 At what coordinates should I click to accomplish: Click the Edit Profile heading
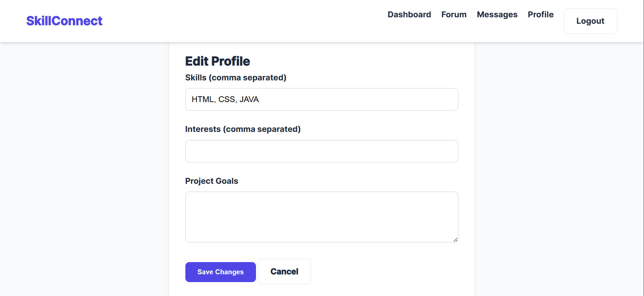[217, 61]
